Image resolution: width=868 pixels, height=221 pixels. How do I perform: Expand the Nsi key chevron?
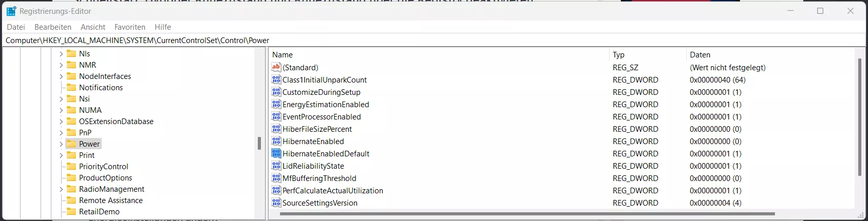tap(61, 98)
